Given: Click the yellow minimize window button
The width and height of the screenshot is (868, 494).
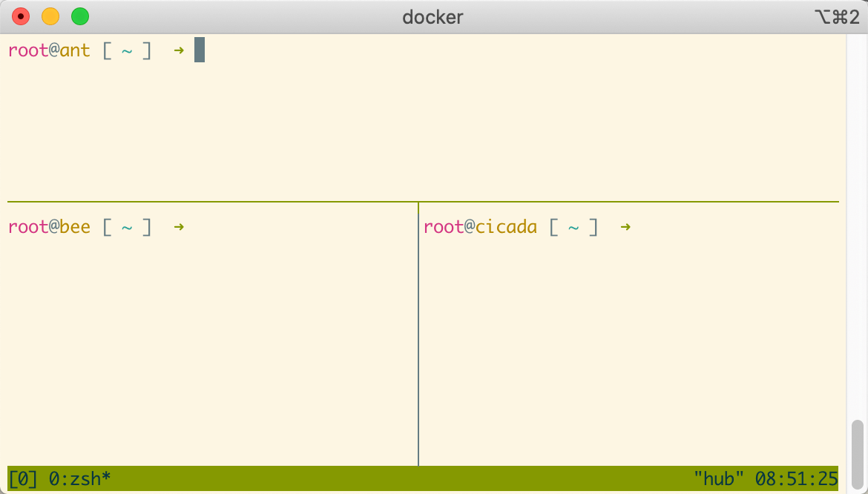Looking at the screenshot, I should point(50,16).
